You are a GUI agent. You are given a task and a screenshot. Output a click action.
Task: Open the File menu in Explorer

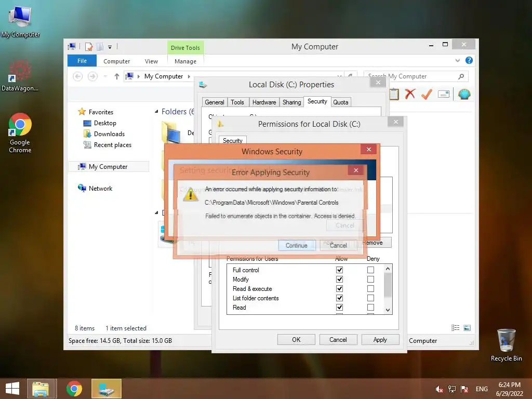pos(82,61)
